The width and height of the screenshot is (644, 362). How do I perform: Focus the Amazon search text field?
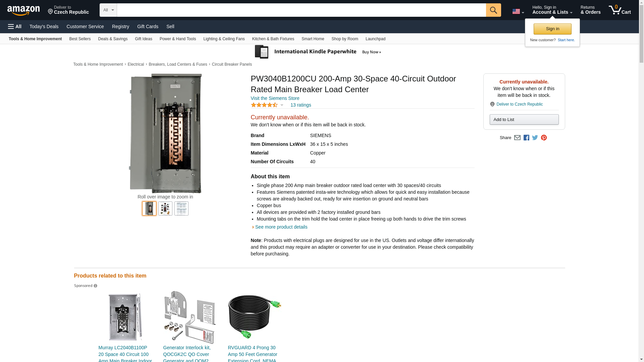click(301, 10)
